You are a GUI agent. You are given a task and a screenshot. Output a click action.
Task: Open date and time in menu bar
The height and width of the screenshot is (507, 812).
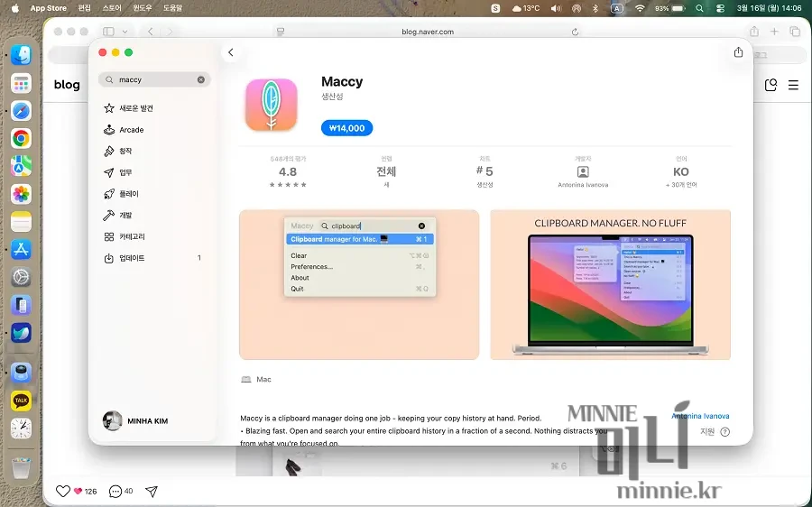(769, 8)
